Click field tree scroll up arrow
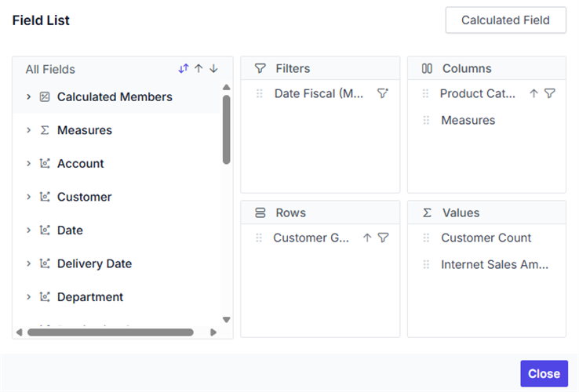The height and width of the screenshot is (392, 579). click(x=227, y=87)
